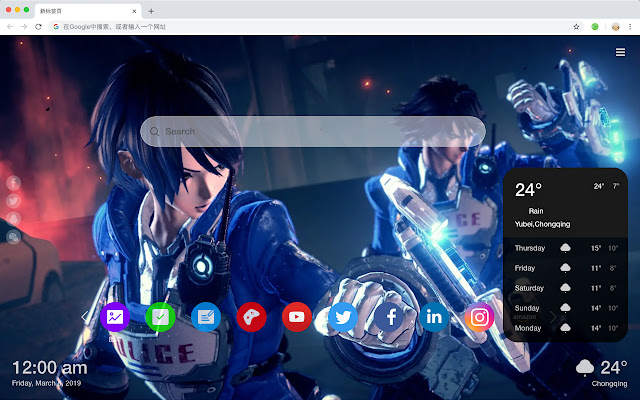Open the large Twitter shortcut in the icon row
The width and height of the screenshot is (640, 400).
pyautogui.click(x=343, y=317)
